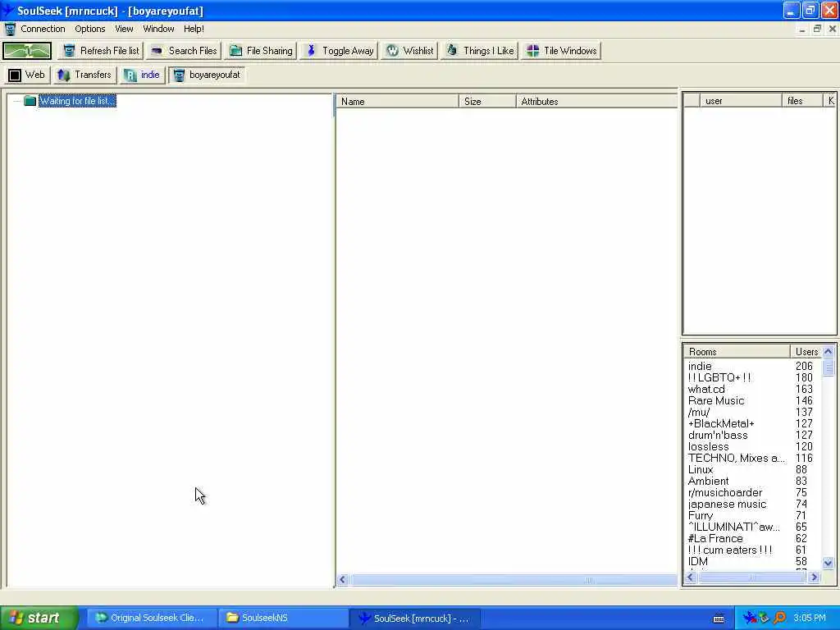Image resolution: width=840 pixels, height=630 pixels.
Task: Switch to Original Soulseek Client taskbar window
Action: [x=151, y=619]
